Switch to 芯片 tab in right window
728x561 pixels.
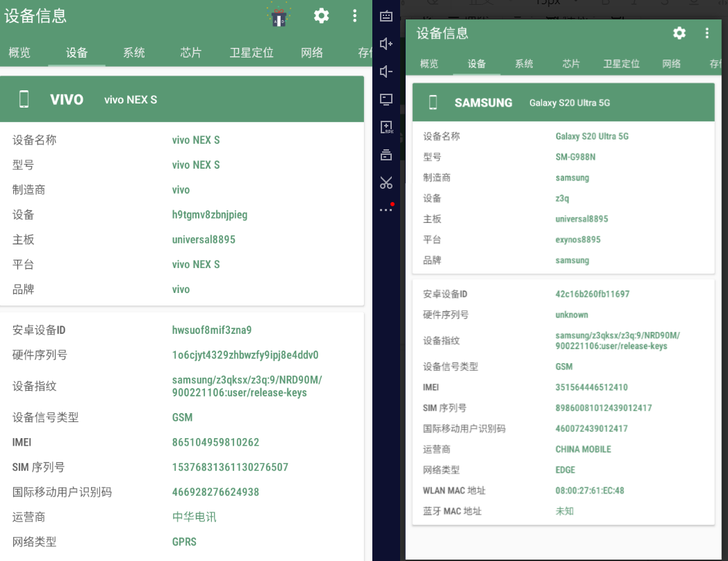coord(571,64)
